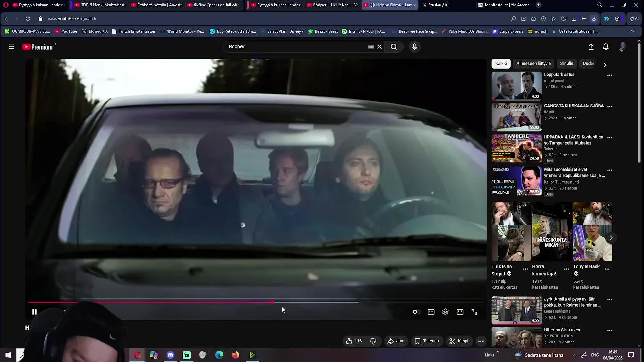Start voice search with microphone icon

tap(414, 47)
